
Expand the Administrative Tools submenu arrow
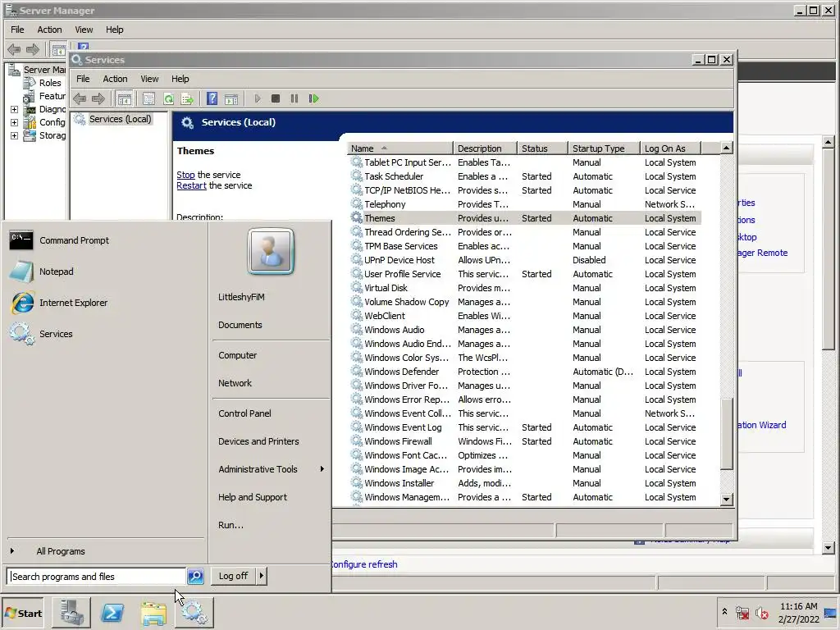[322, 469]
